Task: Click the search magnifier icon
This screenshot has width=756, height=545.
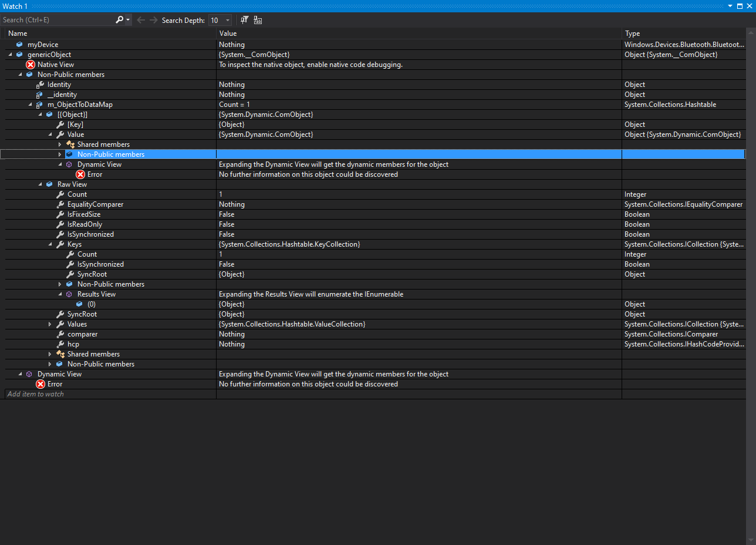Action: pyautogui.click(x=120, y=20)
